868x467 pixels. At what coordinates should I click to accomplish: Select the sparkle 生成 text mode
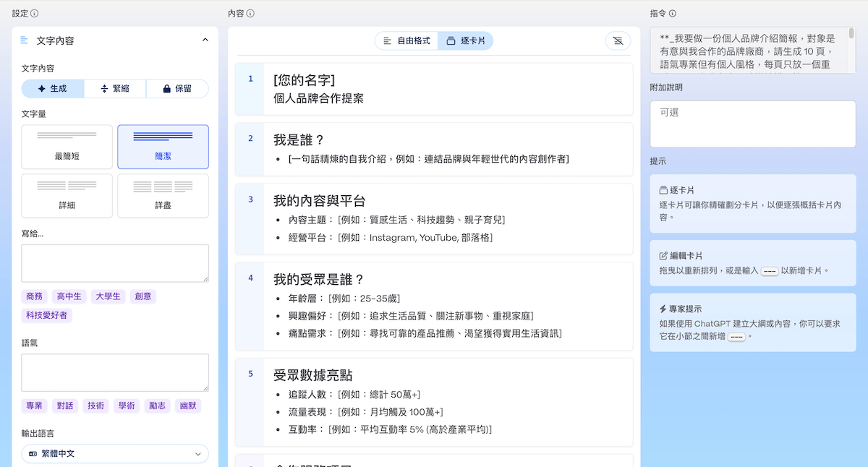click(52, 88)
